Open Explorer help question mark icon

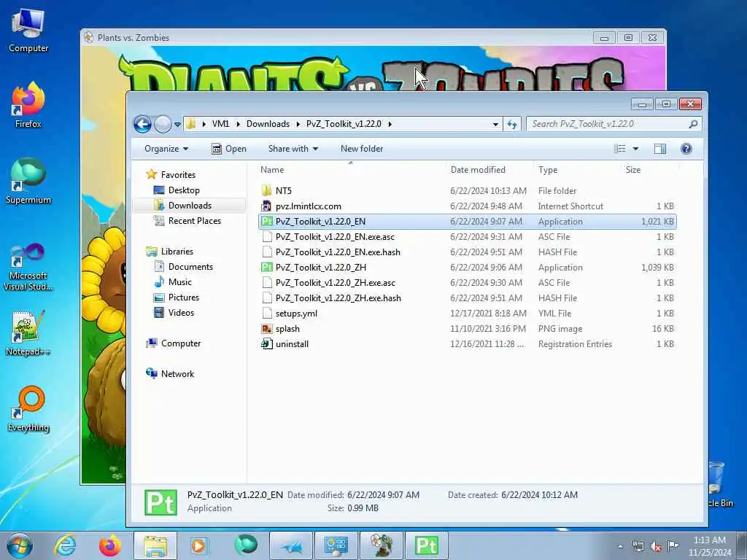[686, 149]
